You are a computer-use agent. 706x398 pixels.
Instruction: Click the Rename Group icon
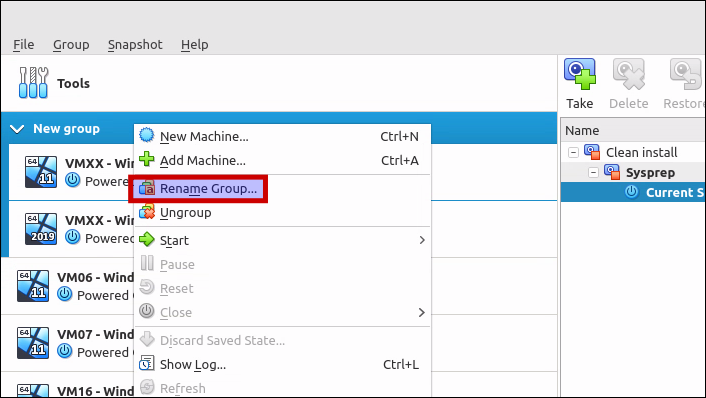coord(147,188)
